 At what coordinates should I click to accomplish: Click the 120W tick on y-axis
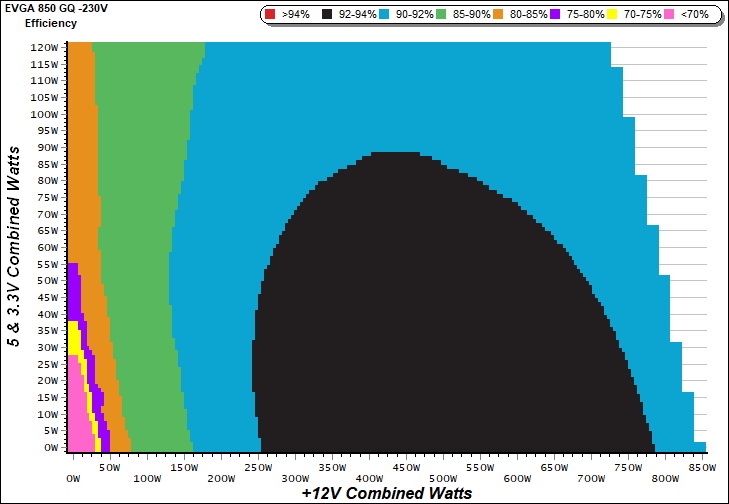44,48
